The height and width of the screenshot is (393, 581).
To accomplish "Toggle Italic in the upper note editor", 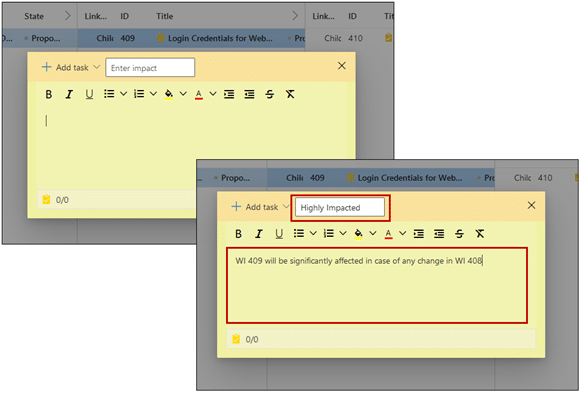I will (x=69, y=94).
